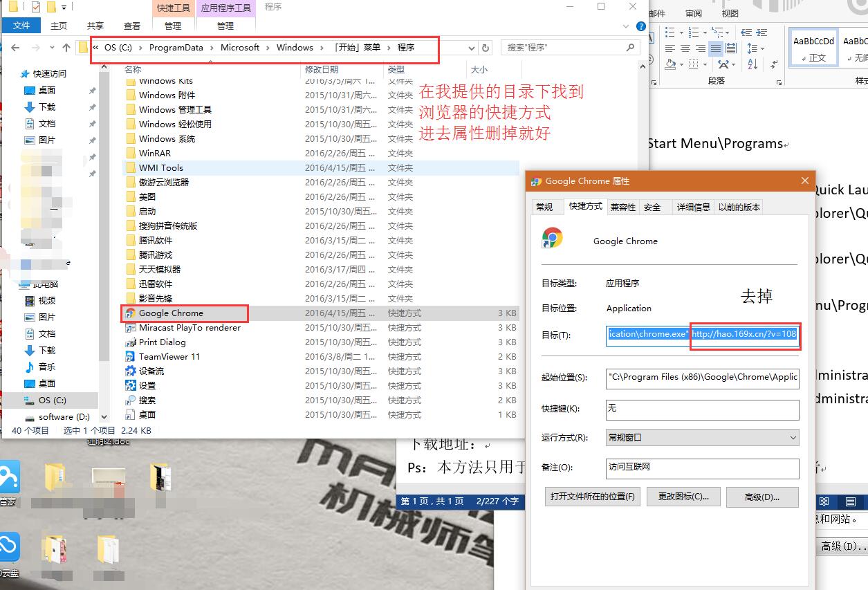868x590 pixels.
Task: Select the 搜索 shortcut icon in the file list
Action: [x=130, y=400]
